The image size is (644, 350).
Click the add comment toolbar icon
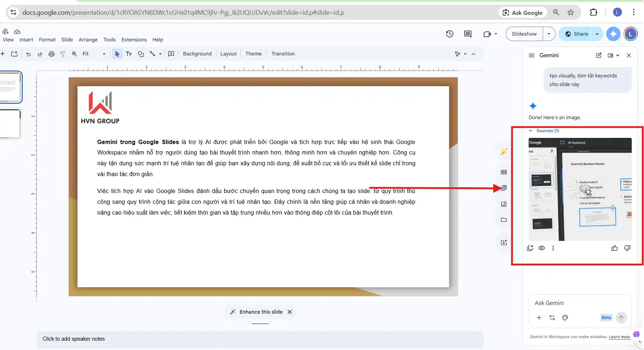pyautogui.click(x=171, y=54)
